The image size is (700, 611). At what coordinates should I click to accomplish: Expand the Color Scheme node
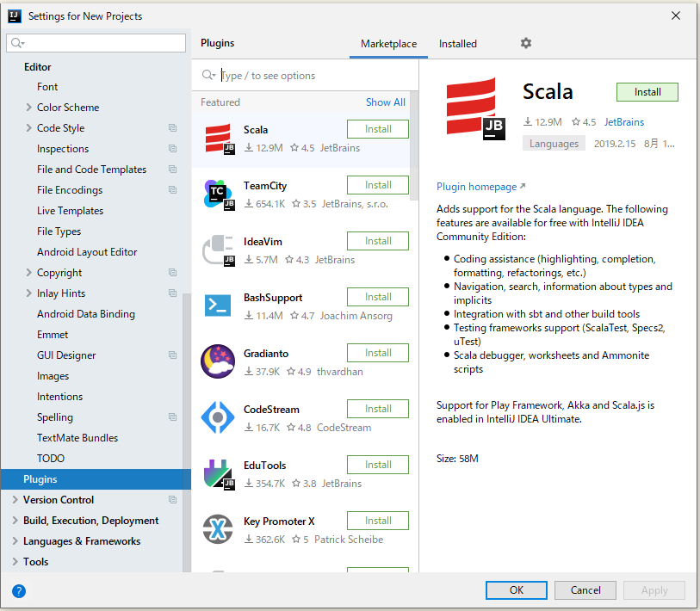pyautogui.click(x=29, y=107)
